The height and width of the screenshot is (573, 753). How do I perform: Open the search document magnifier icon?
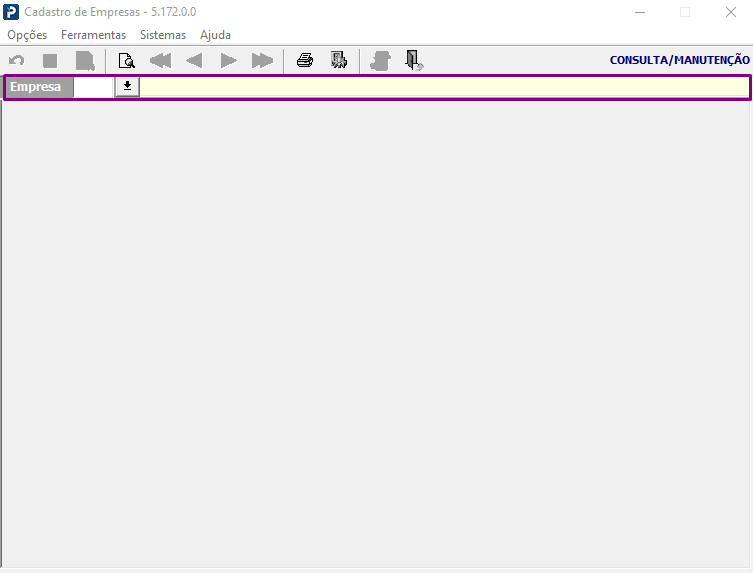point(127,61)
